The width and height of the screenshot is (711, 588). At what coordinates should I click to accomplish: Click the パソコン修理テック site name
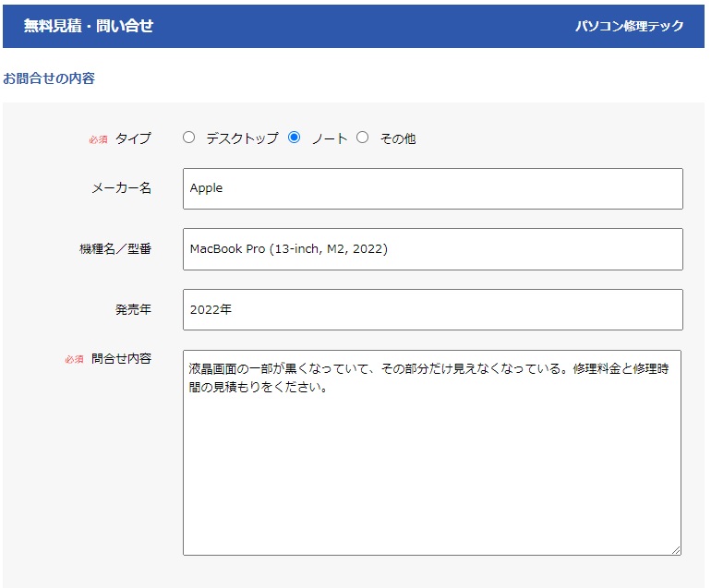point(630,26)
